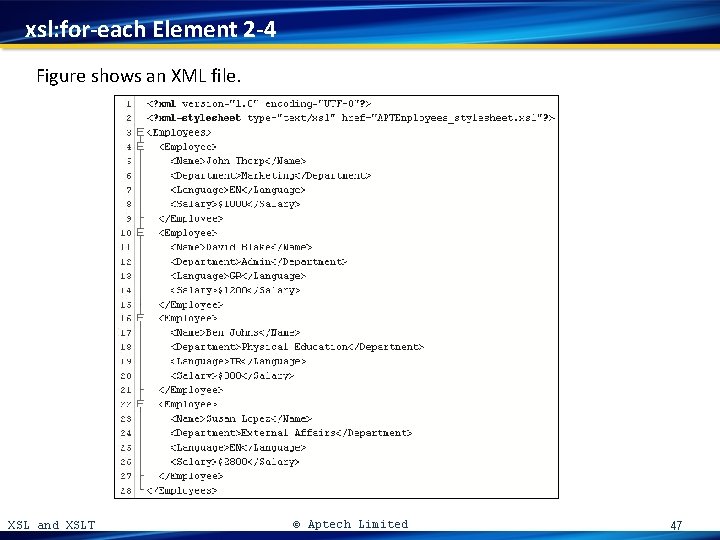The width and height of the screenshot is (720, 540).
Task: Collapse the Employee fold marker on line 22
Action: point(141,404)
